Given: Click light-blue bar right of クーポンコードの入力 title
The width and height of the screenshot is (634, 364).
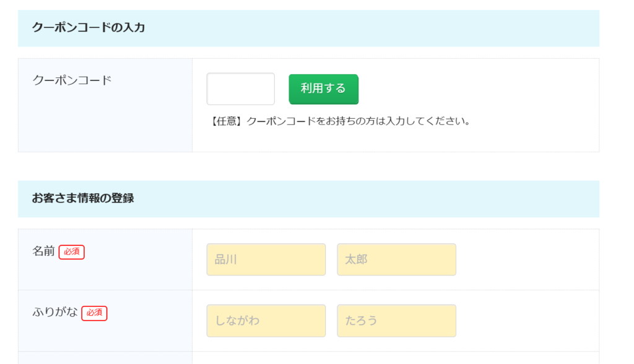Looking at the screenshot, I should 371,28.
